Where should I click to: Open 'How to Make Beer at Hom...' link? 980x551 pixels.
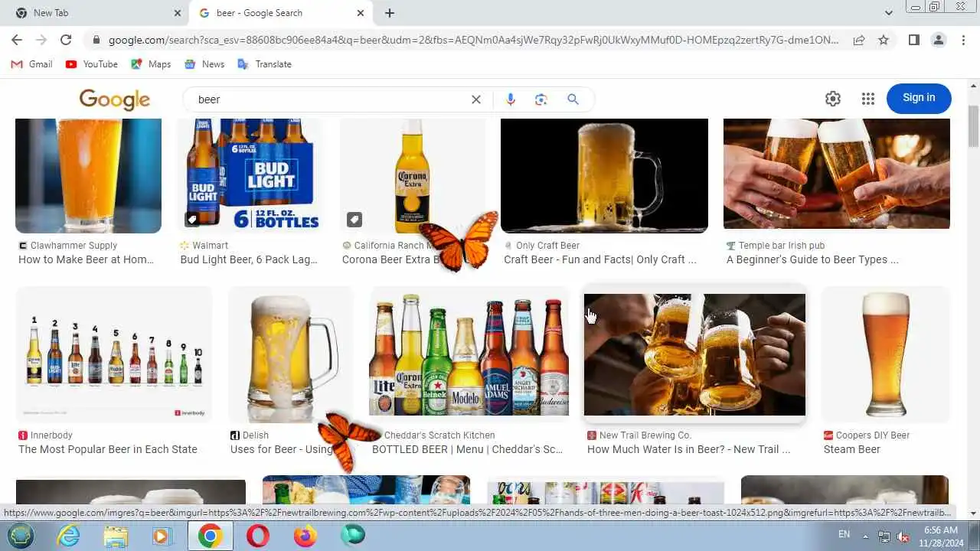(x=87, y=259)
